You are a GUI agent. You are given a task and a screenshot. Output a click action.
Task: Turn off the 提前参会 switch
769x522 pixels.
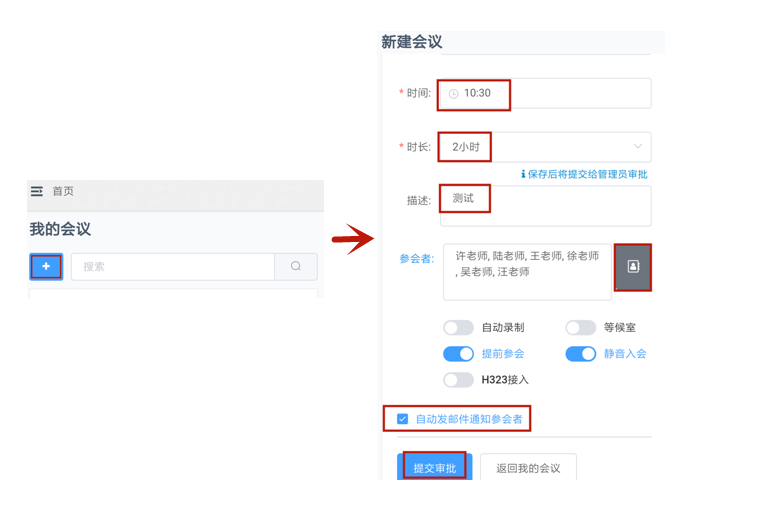point(458,354)
